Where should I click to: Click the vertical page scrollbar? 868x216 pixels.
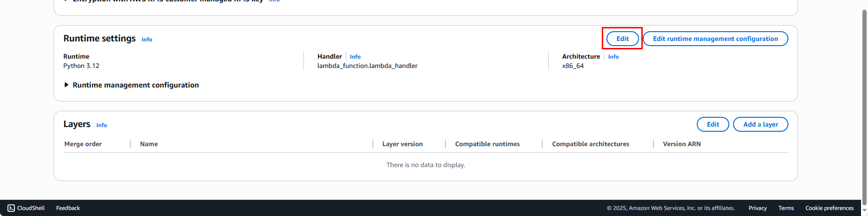[864, 102]
